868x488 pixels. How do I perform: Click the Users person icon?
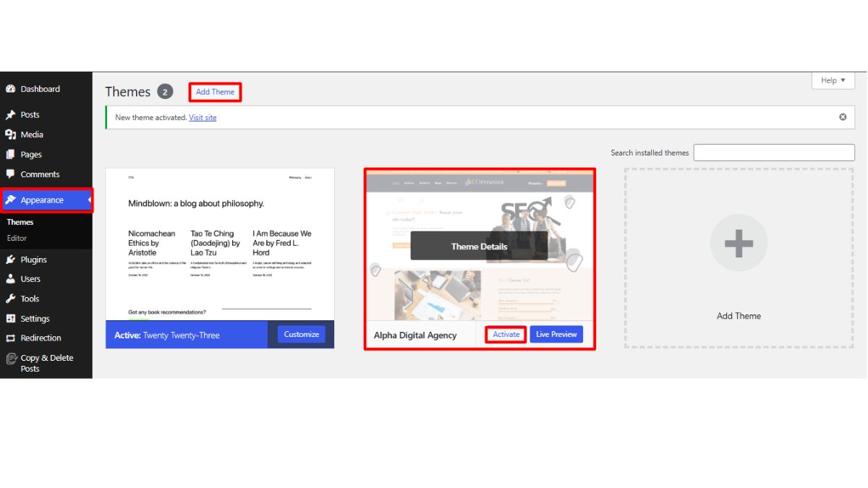pos(11,279)
